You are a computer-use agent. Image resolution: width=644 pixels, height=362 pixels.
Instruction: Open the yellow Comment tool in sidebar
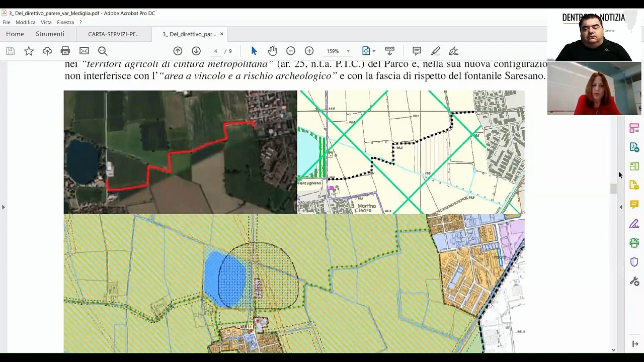pos(634,205)
